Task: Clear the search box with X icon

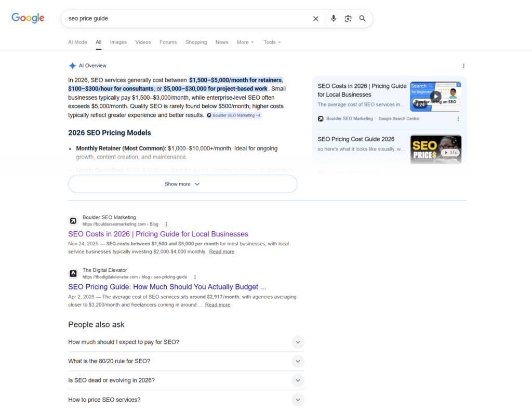Action: point(315,19)
